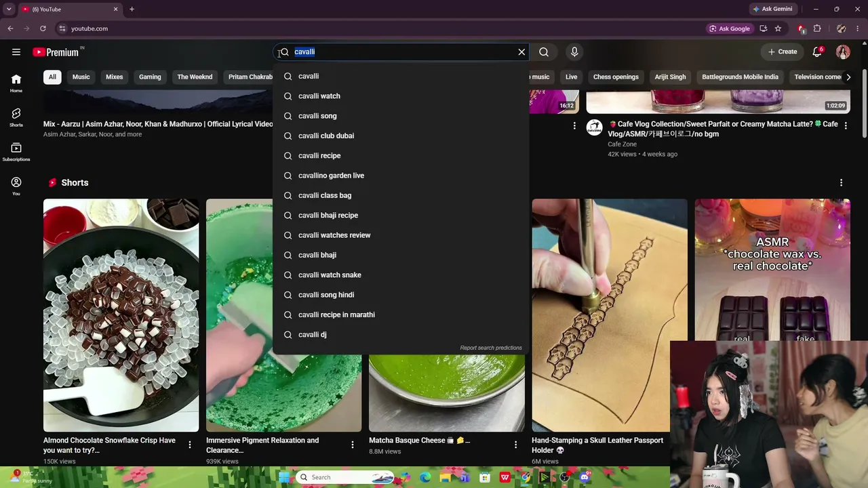
Task: Click the magnifier search submit button
Action: pyautogui.click(x=544, y=52)
